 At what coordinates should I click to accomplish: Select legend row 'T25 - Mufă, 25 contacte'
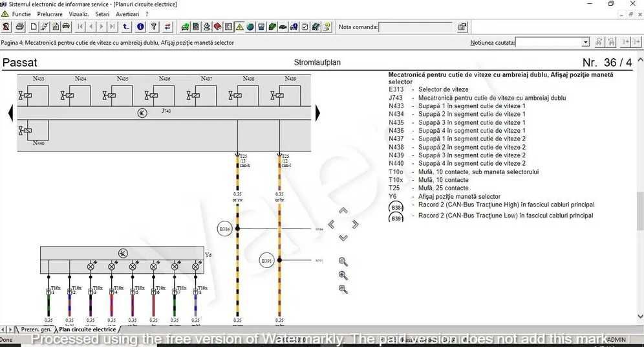click(x=429, y=188)
